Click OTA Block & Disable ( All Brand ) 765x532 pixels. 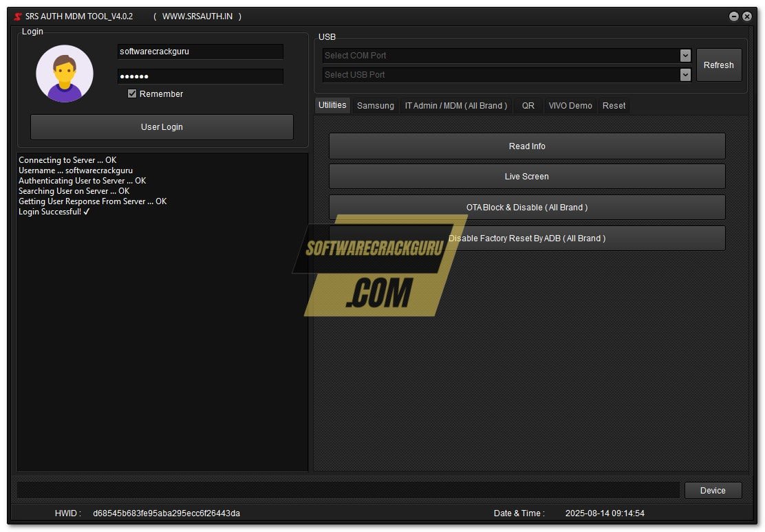tap(527, 207)
